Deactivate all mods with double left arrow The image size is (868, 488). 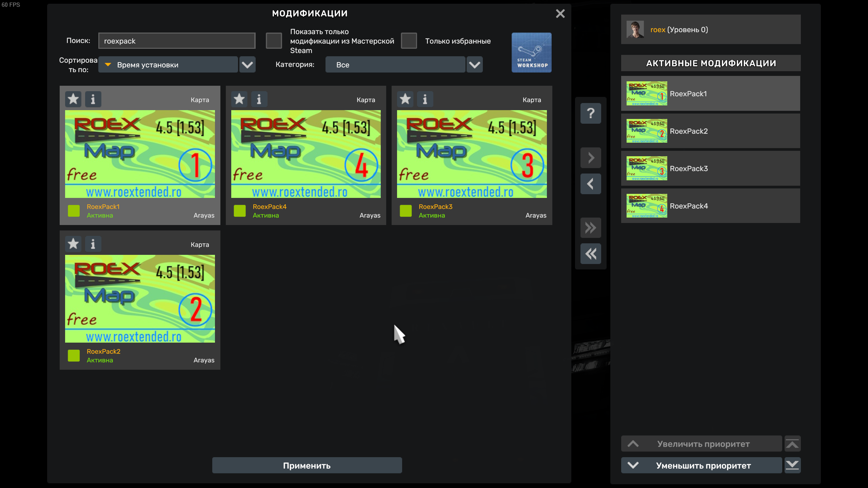[x=591, y=253]
